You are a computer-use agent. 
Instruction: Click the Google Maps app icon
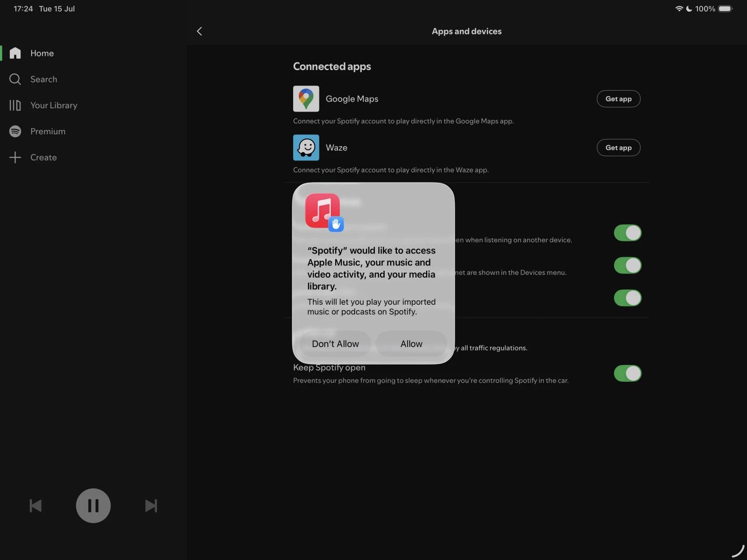click(306, 99)
